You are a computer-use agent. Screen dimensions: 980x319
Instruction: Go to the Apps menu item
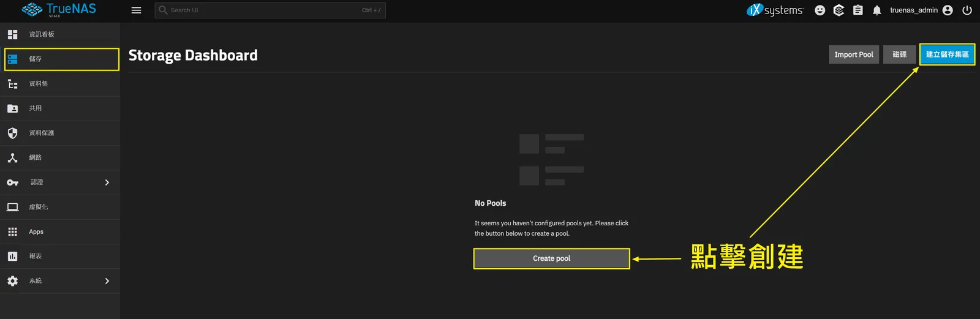60,232
